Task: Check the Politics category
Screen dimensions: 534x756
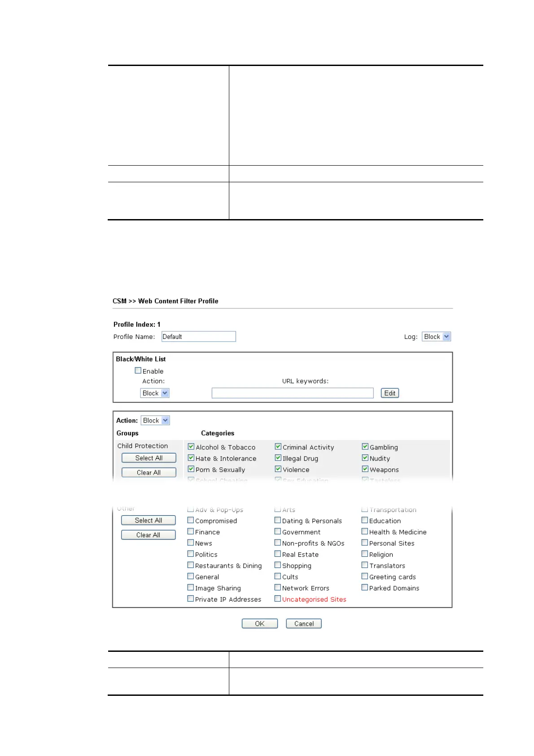Action: click(191, 554)
